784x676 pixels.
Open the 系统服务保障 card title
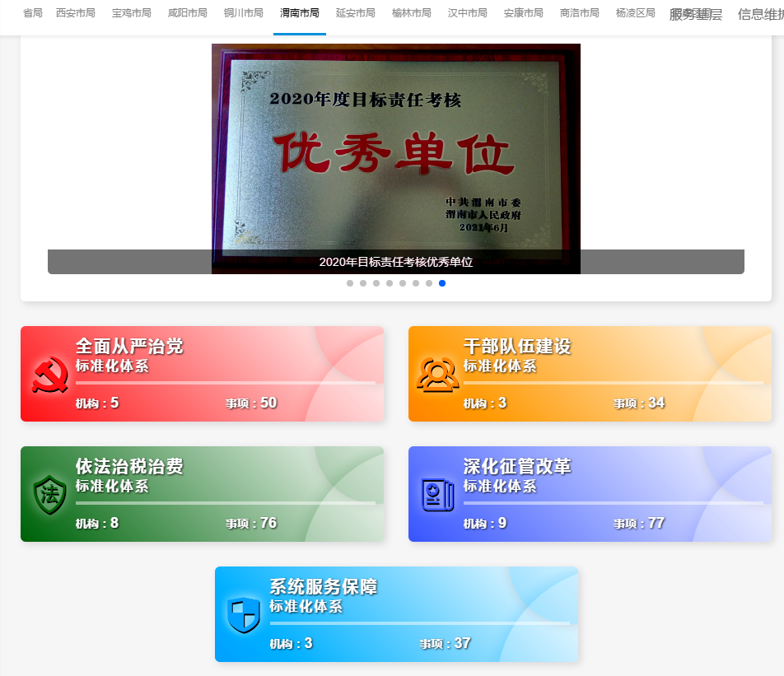click(324, 586)
